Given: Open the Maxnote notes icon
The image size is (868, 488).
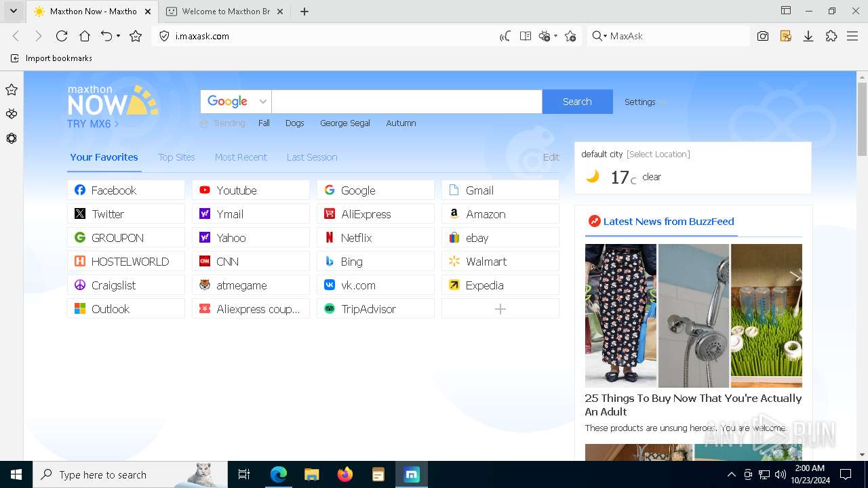Looking at the screenshot, I should coord(786,36).
